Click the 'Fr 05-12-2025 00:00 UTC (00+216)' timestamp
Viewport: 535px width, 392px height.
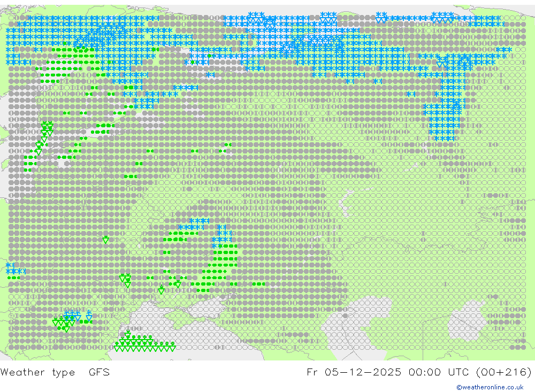pos(419,372)
